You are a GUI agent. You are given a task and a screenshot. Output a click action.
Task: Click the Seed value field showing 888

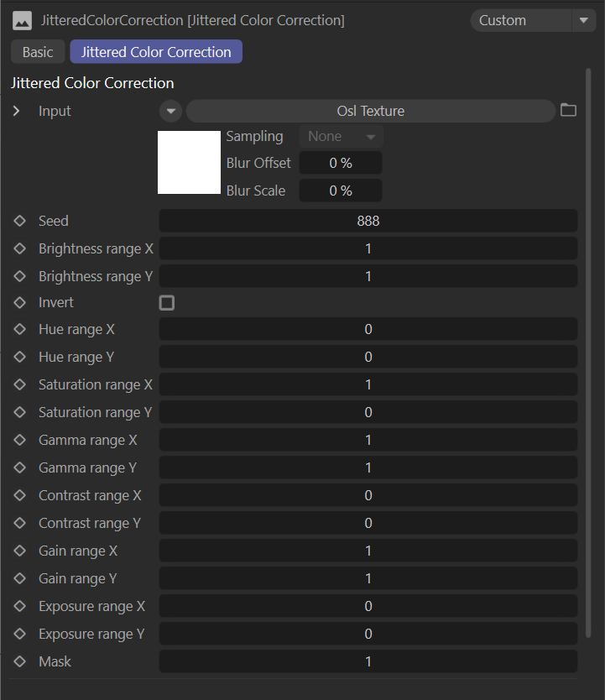368,221
